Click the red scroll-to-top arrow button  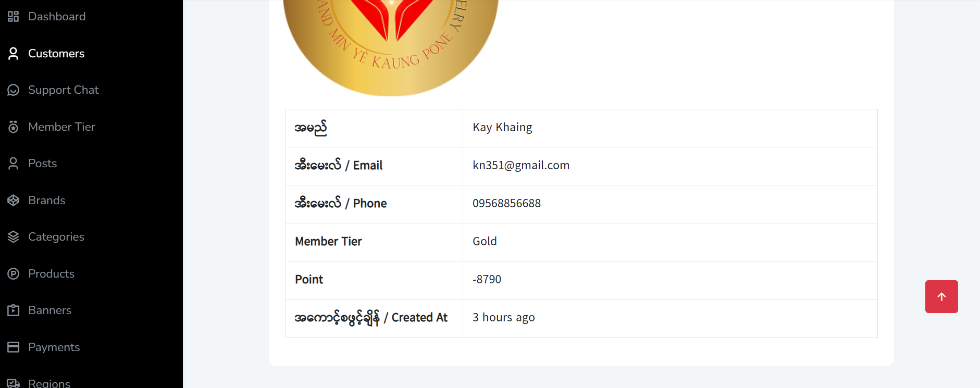(x=941, y=297)
